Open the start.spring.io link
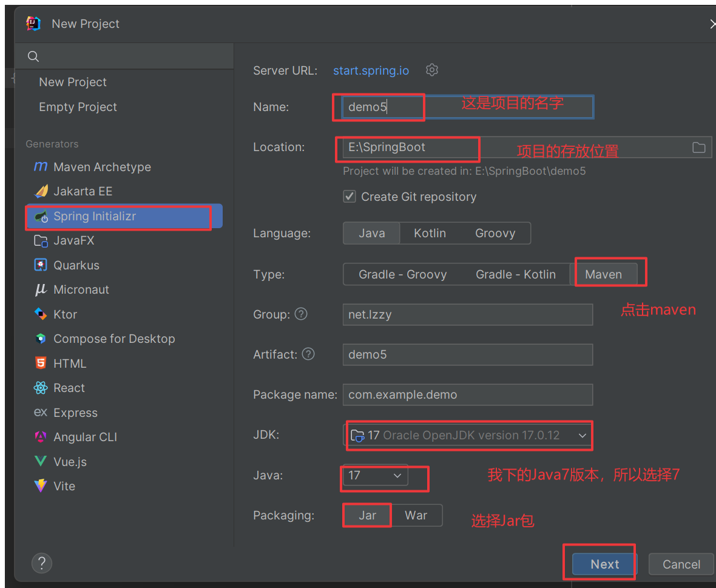The height and width of the screenshot is (588, 716). pyautogui.click(x=371, y=71)
